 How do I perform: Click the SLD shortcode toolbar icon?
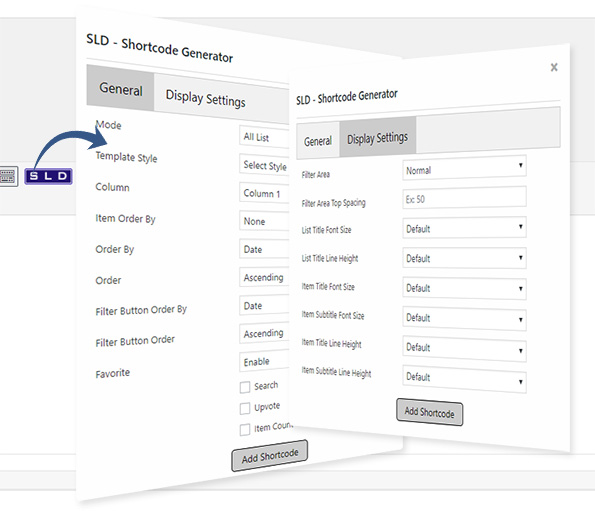pyautogui.click(x=48, y=176)
